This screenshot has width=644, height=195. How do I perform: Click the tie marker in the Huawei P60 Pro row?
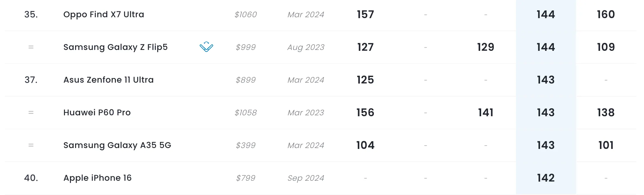[31, 113]
